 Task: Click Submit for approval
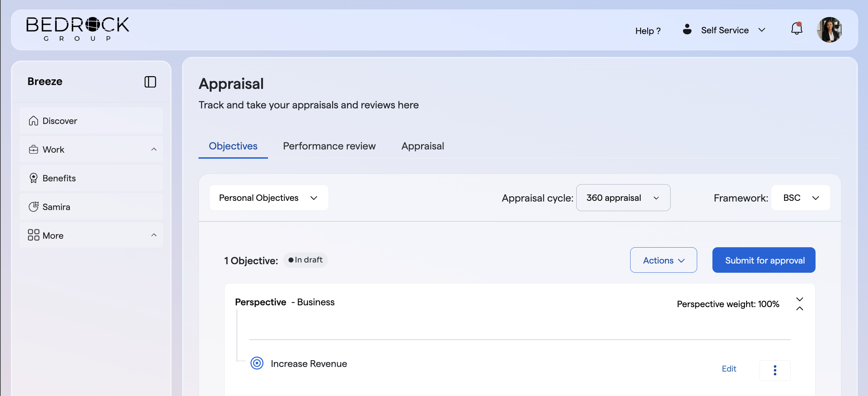764,260
